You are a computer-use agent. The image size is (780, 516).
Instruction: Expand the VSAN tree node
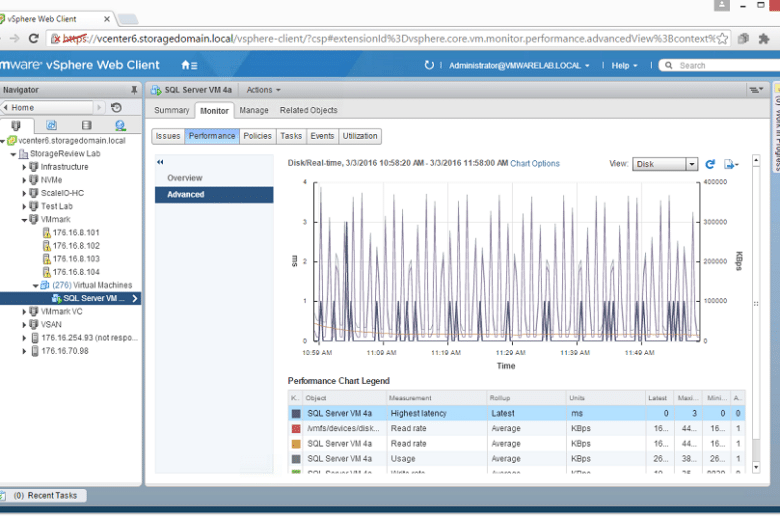tap(24, 325)
